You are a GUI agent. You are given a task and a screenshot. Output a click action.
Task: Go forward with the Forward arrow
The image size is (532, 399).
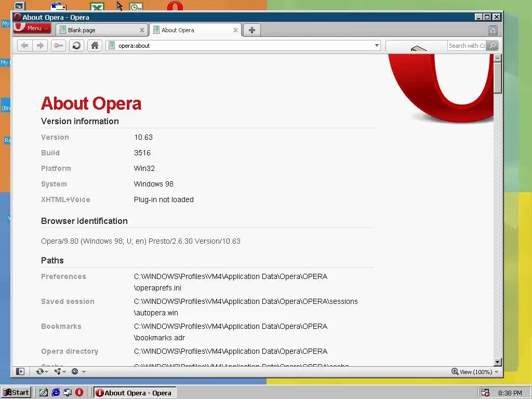coord(41,46)
